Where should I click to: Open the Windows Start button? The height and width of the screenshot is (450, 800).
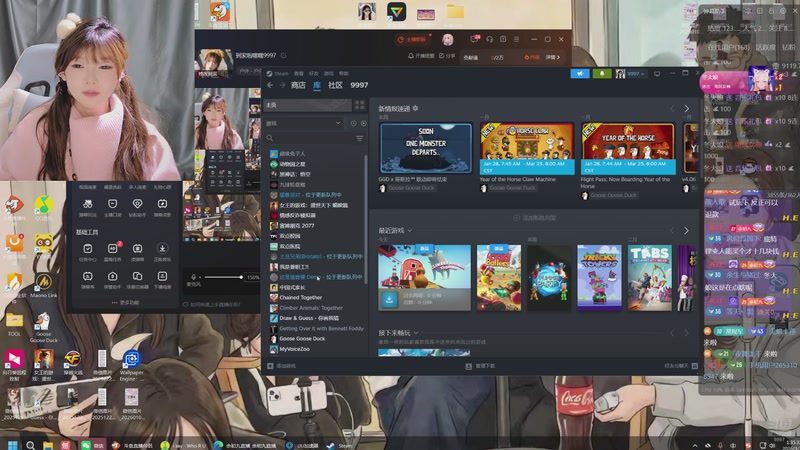pos(13,445)
